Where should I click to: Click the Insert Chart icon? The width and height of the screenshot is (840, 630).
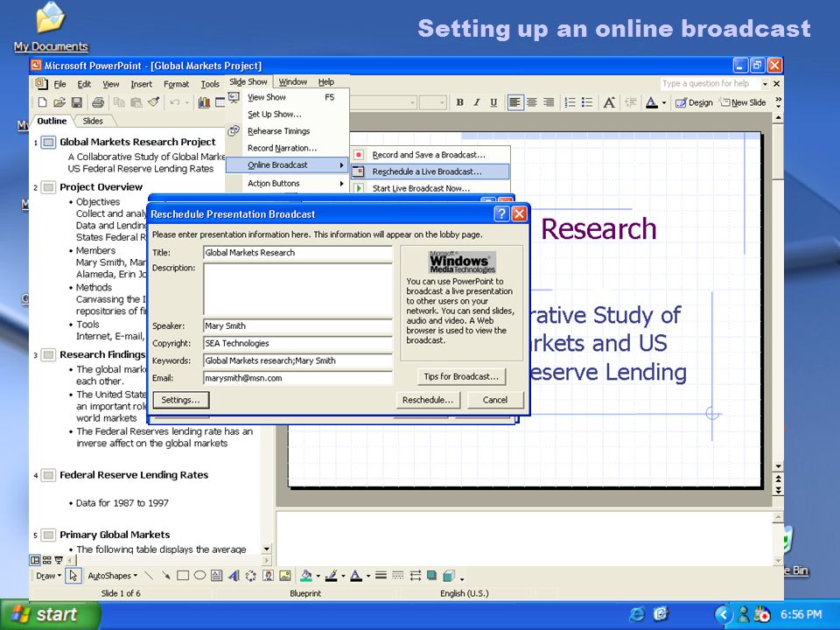click(x=204, y=102)
